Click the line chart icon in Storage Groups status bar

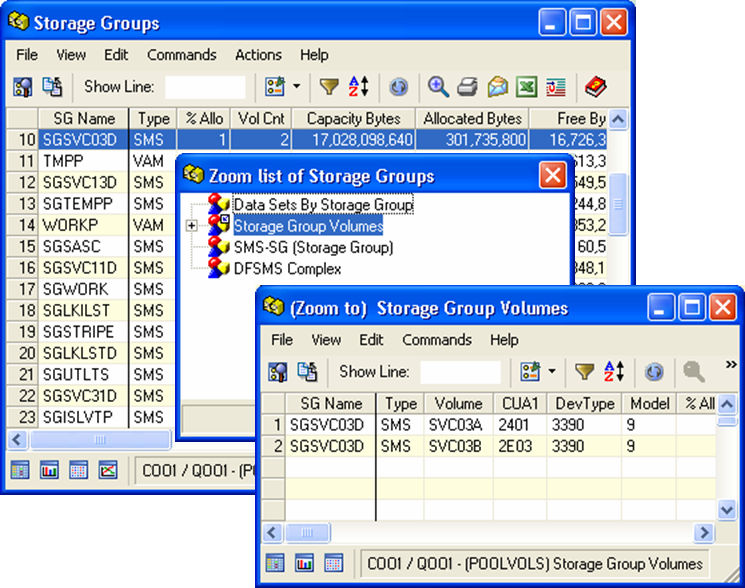tap(108, 470)
